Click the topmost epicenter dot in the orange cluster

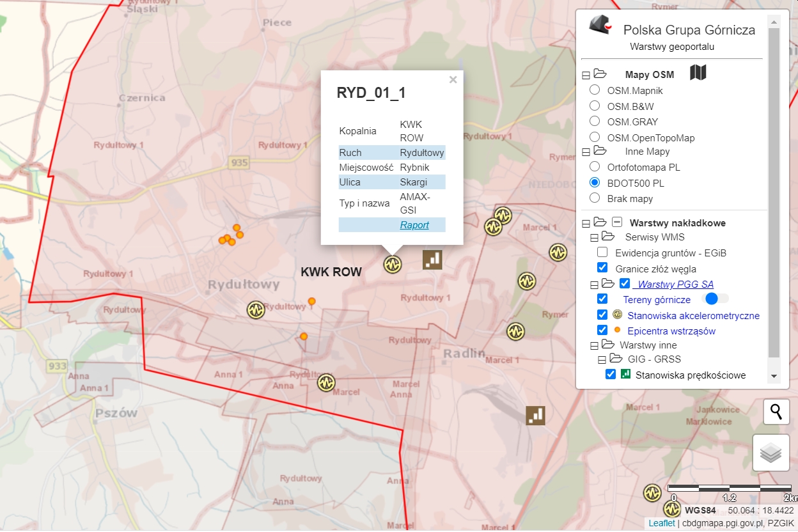pos(237,228)
